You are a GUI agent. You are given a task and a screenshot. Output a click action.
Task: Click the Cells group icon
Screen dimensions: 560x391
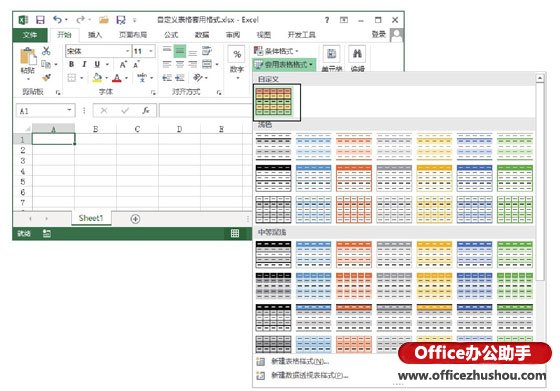click(x=331, y=54)
